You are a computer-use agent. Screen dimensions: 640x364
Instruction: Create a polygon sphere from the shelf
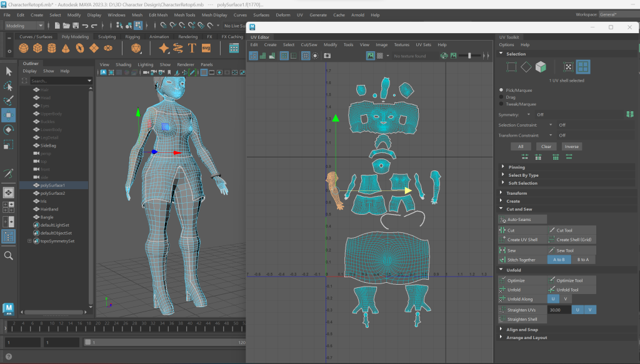[x=24, y=48]
